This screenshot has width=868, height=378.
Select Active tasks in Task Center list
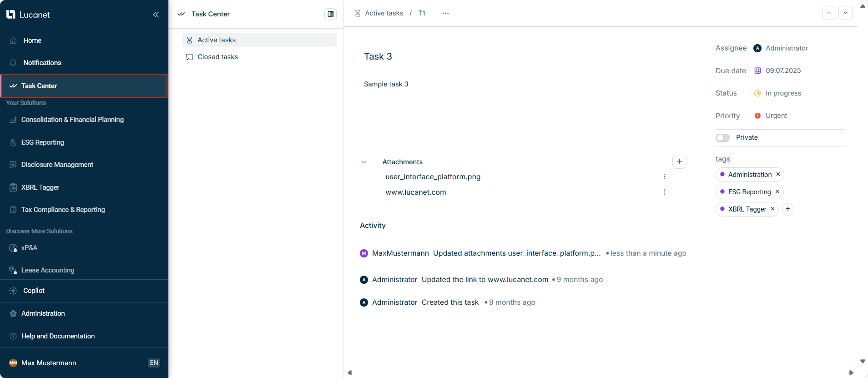click(259, 40)
